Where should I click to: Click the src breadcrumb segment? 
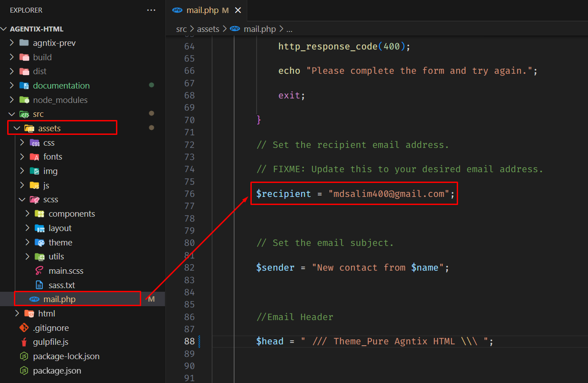click(x=181, y=29)
